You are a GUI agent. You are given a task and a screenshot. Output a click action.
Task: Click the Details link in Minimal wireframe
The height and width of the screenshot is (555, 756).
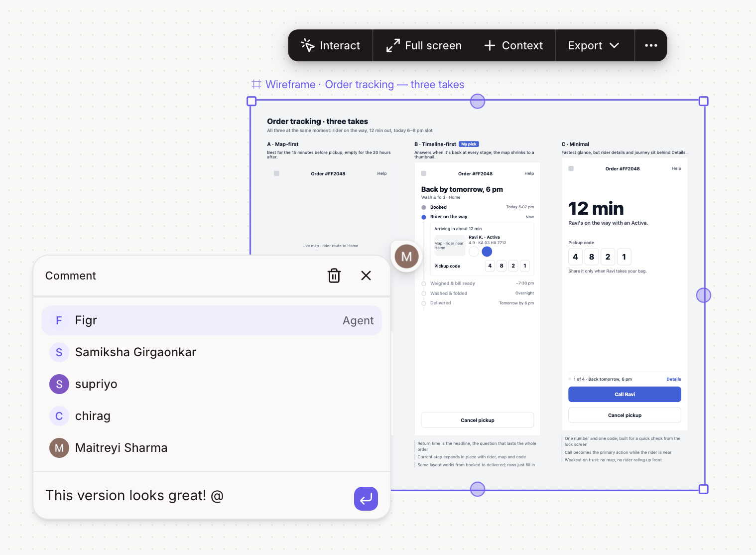pos(674,379)
